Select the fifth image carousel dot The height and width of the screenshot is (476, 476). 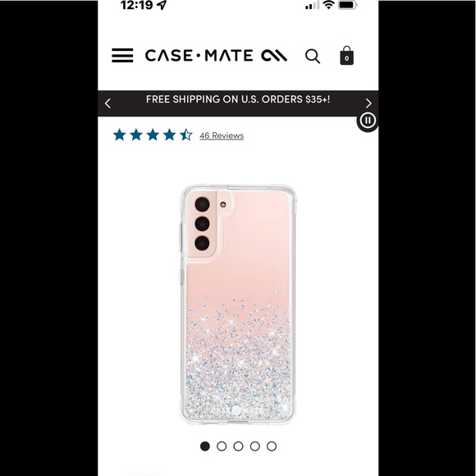pos(272,446)
